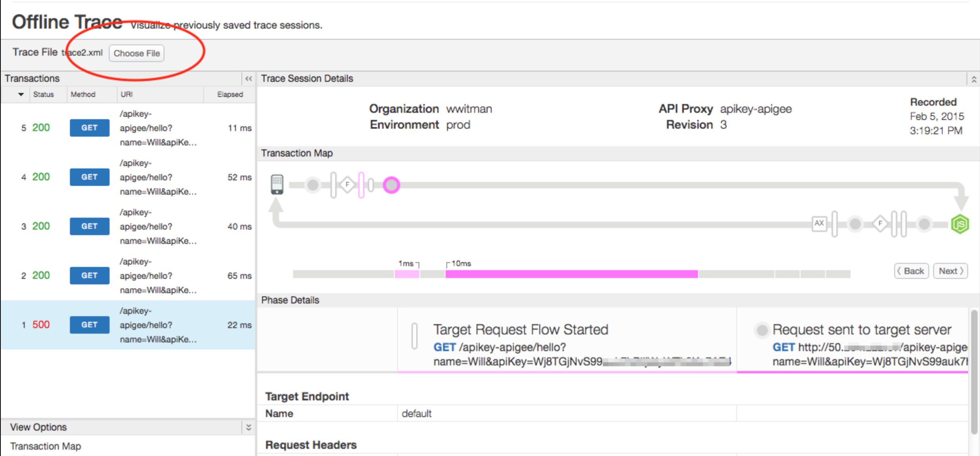Click the Back button in transaction map
980x456 pixels.
[x=910, y=271]
